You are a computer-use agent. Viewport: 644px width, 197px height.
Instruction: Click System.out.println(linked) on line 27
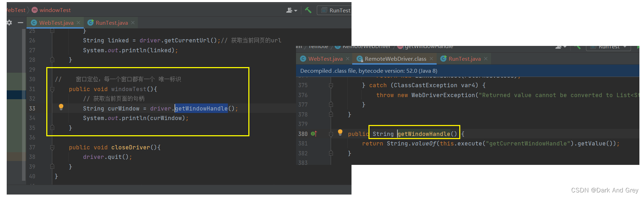130,50
